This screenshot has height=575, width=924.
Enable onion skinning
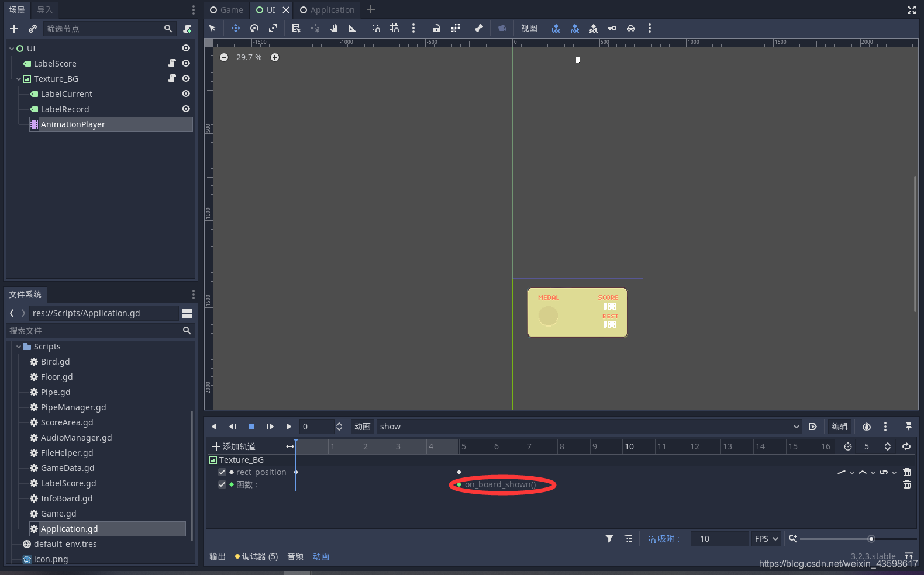[867, 427]
